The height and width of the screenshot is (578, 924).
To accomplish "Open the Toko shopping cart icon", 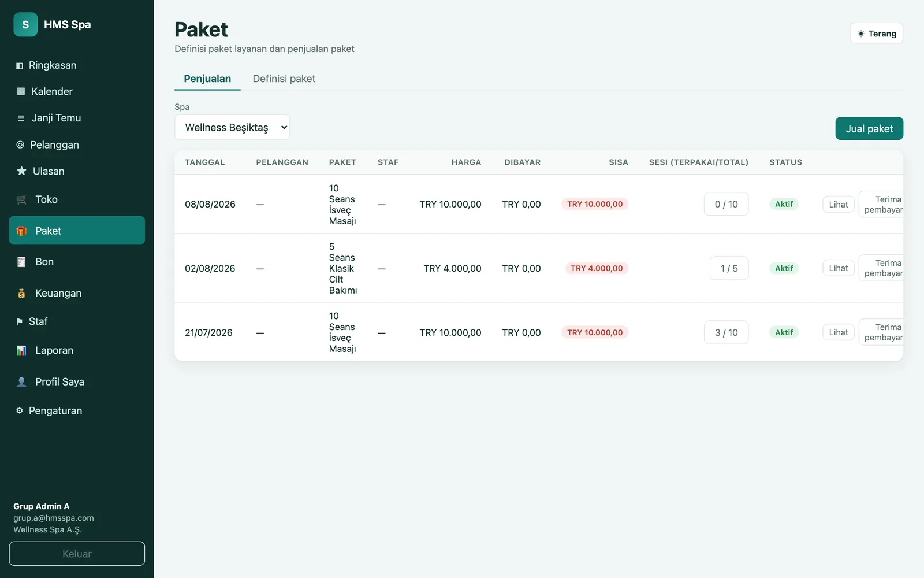I will [21, 199].
